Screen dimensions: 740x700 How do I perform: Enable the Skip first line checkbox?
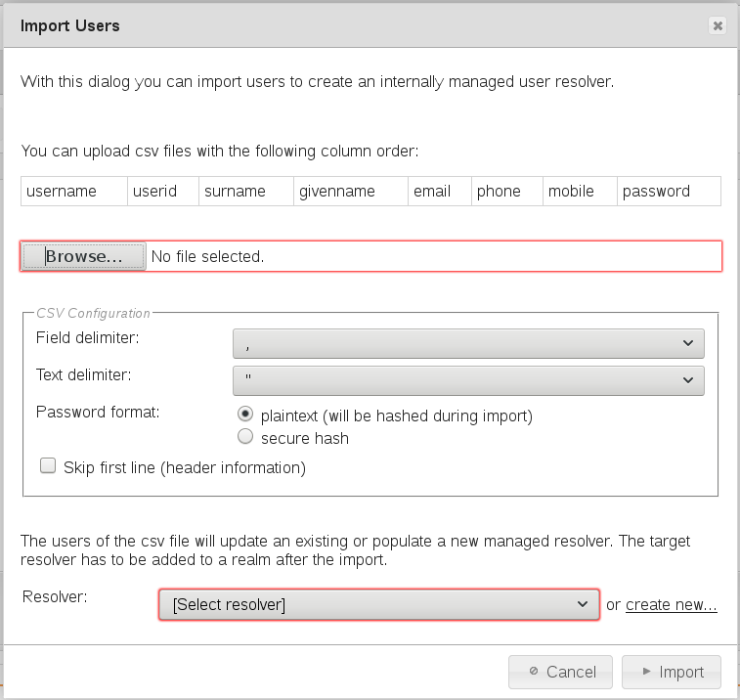[x=48, y=467]
